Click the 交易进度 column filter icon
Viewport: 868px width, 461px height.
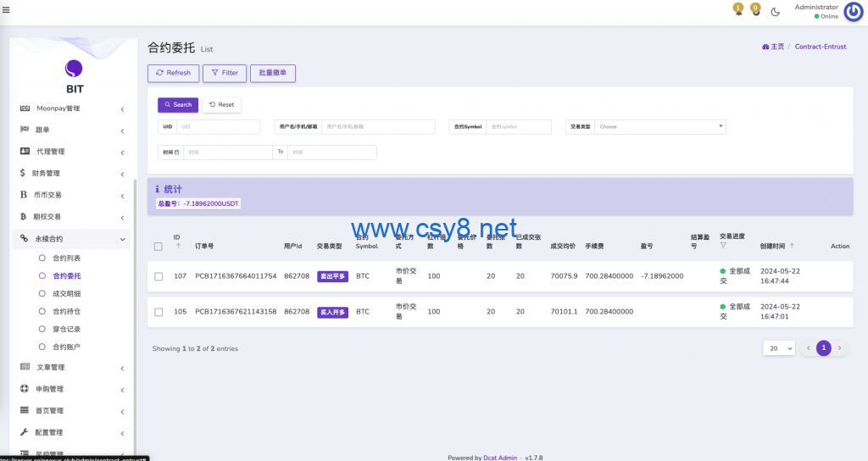[x=723, y=245]
